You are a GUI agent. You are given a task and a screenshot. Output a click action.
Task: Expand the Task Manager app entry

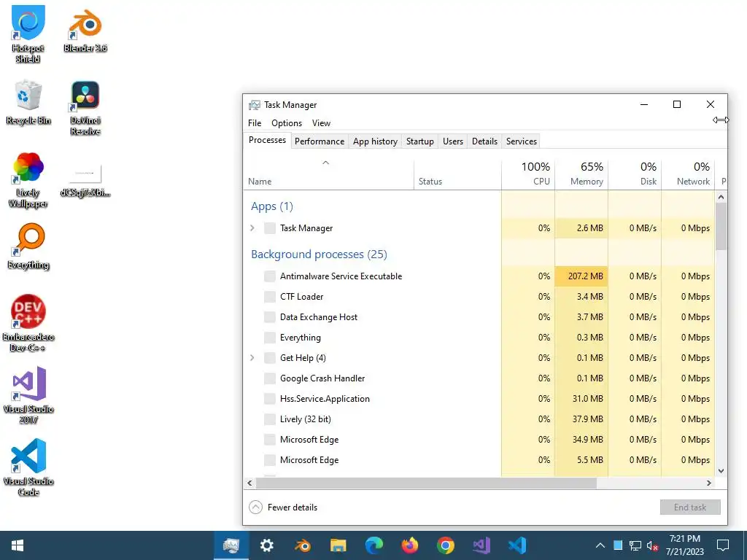point(252,228)
